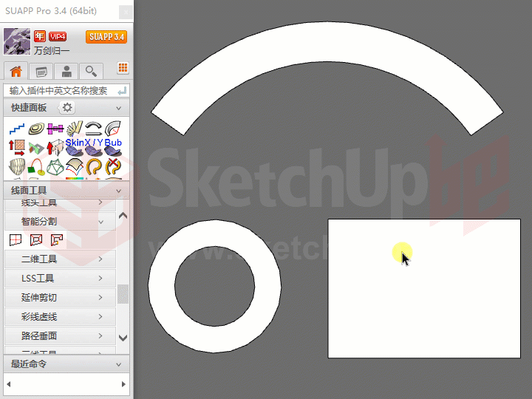Screen dimensions: 532x399
Task: Open the user profile tab
Action: [66, 71]
